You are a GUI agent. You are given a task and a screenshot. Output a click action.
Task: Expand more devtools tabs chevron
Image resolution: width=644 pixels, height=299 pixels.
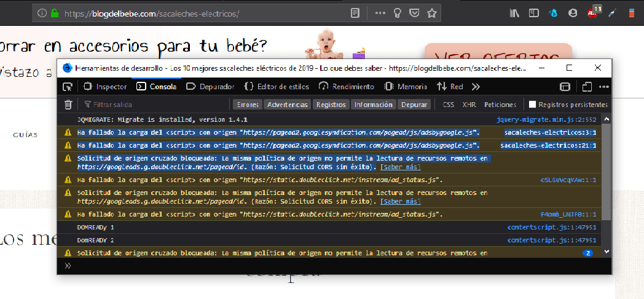tap(476, 87)
